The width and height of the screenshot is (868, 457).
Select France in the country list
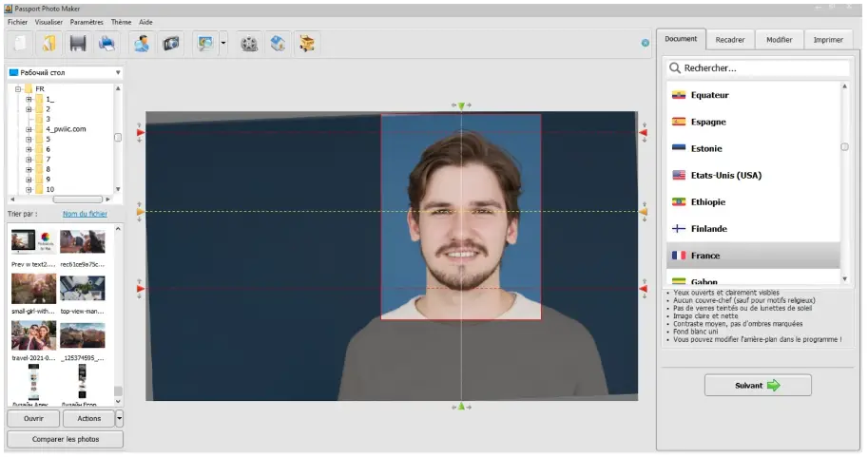(x=753, y=256)
